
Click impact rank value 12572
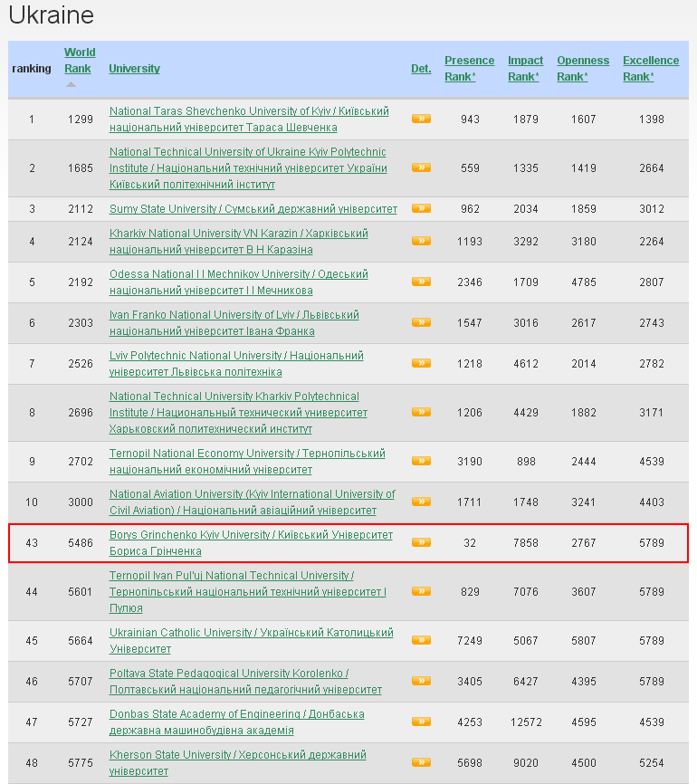(x=526, y=722)
